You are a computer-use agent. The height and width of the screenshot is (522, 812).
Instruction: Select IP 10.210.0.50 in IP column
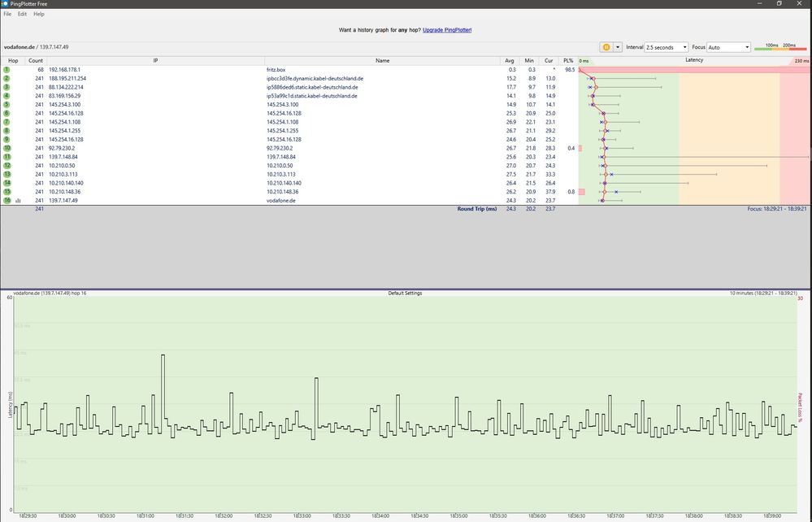click(62, 165)
